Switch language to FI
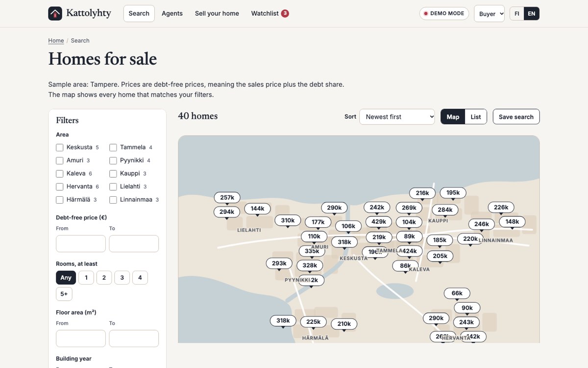The height and width of the screenshot is (368, 588). (x=517, y=14)
